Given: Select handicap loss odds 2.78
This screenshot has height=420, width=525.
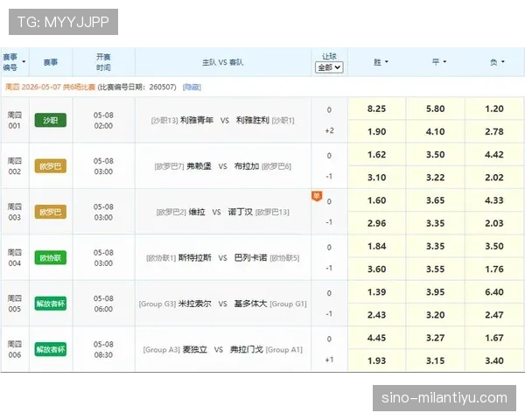Looking at the screenshot, I should point(494,131).
